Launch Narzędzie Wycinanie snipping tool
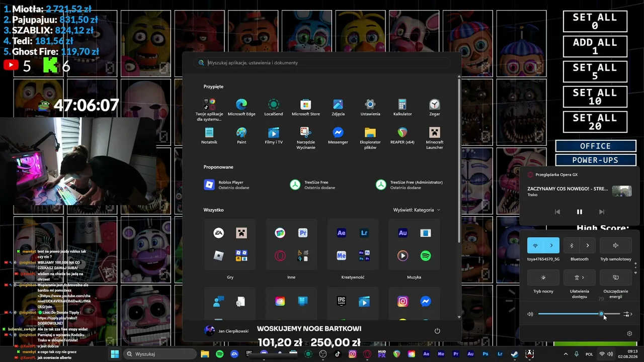Viewport: 644px width, 362px height. coord(306,138)
